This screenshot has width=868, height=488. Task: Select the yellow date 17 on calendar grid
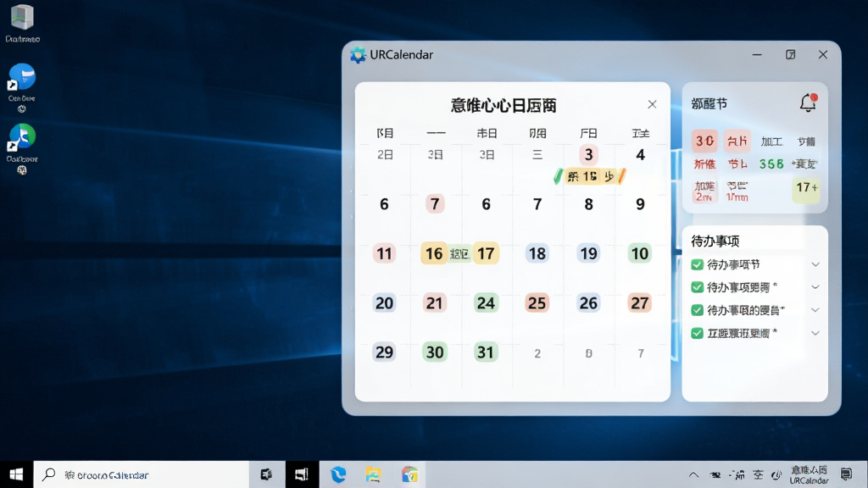[x=486, y=253]
